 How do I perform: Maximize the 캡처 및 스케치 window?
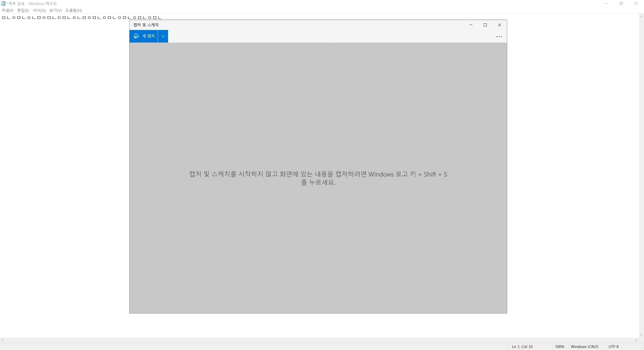485,25
